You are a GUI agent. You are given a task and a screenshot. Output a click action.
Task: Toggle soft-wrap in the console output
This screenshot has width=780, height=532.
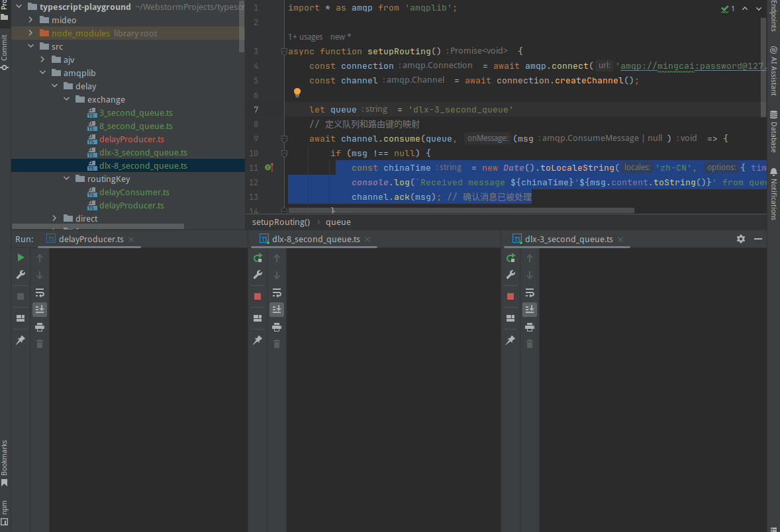coord(39,292)
